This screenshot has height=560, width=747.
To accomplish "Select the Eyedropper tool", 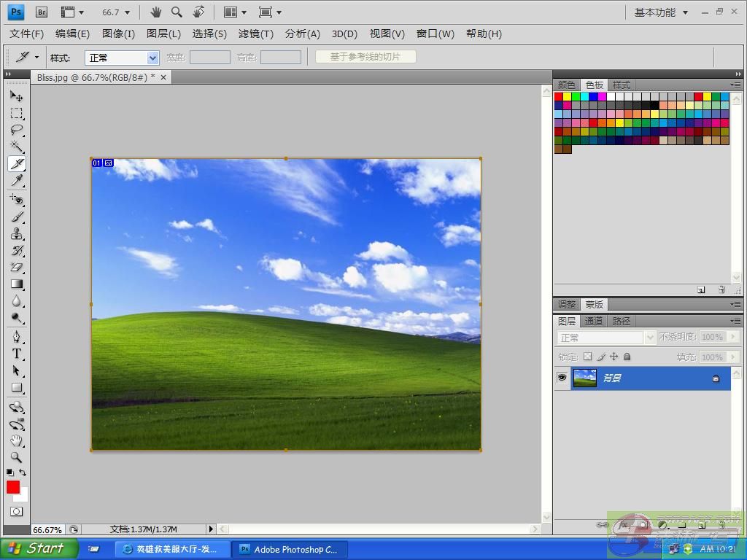I will tap(17, 181).
